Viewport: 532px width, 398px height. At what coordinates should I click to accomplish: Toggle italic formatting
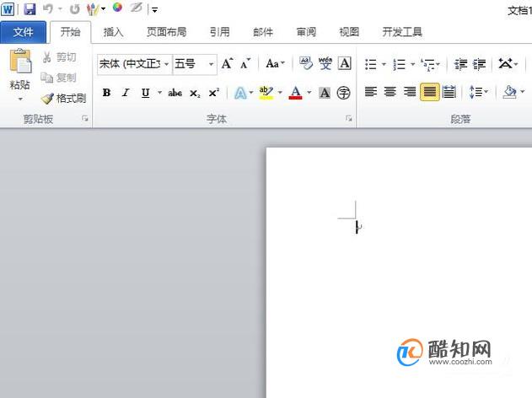(126, 92)
